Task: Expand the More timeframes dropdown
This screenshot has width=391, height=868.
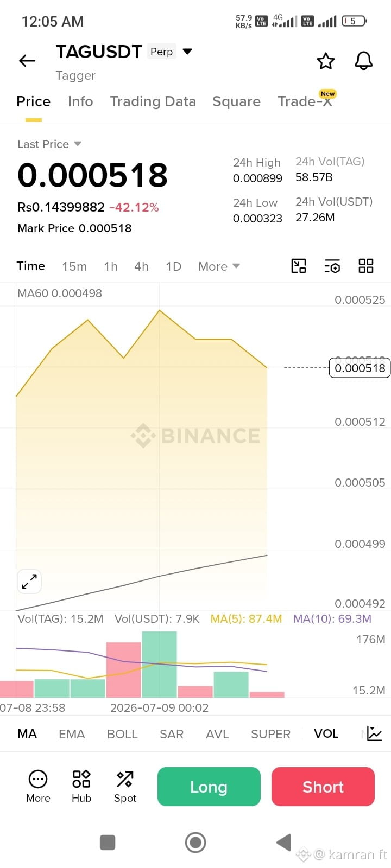Action: [219, 266]
